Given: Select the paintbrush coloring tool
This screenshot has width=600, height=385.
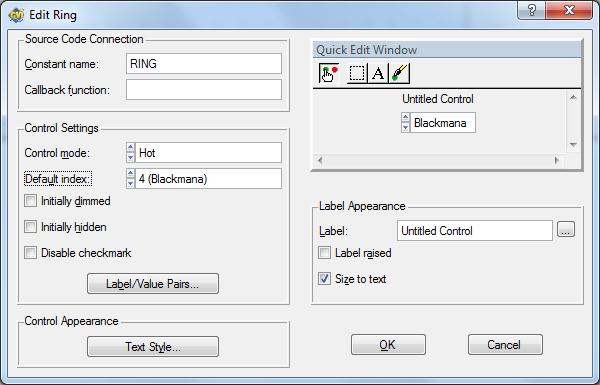Looking at the screenshot, I should [x=399, y=73].
